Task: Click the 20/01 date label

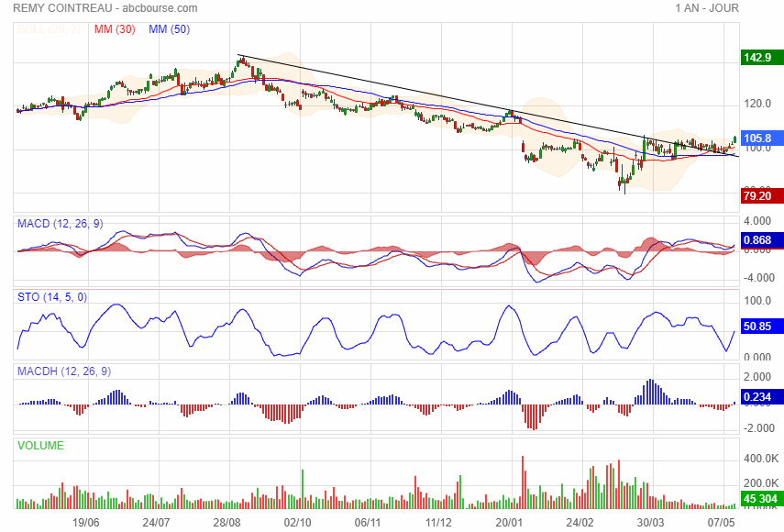Action: click(509, 523)
